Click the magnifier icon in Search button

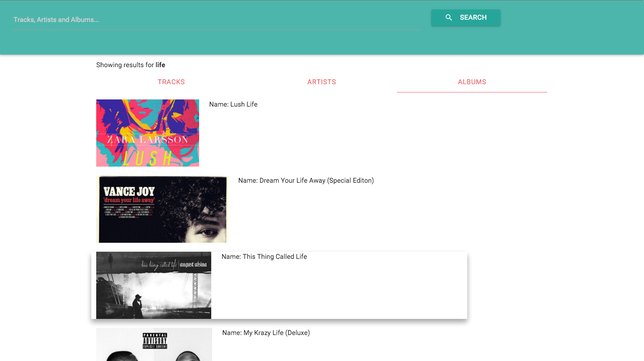tap(449, 17)
